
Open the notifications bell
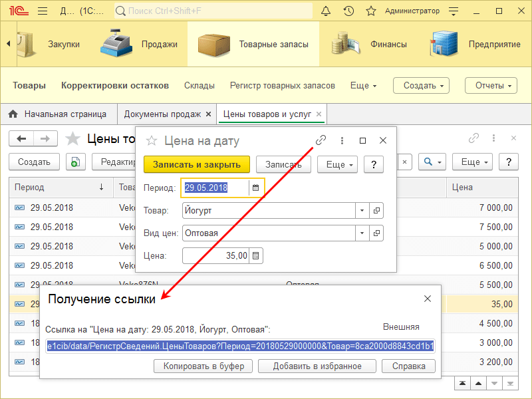click(326, 11)
